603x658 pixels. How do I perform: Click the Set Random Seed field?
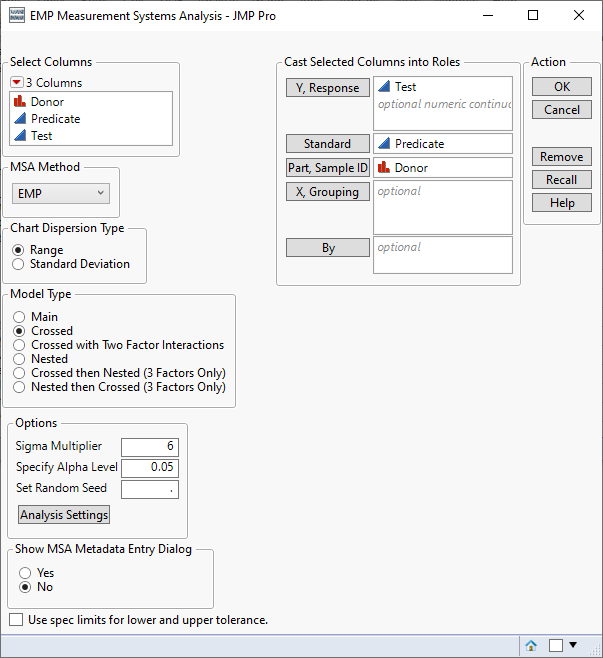(x=149, y=489)
